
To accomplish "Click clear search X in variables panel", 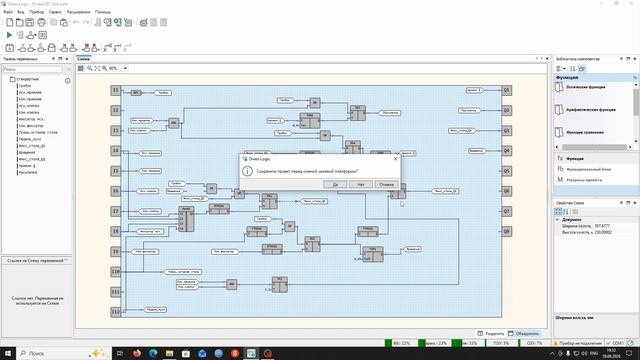I will coord(68,69).
